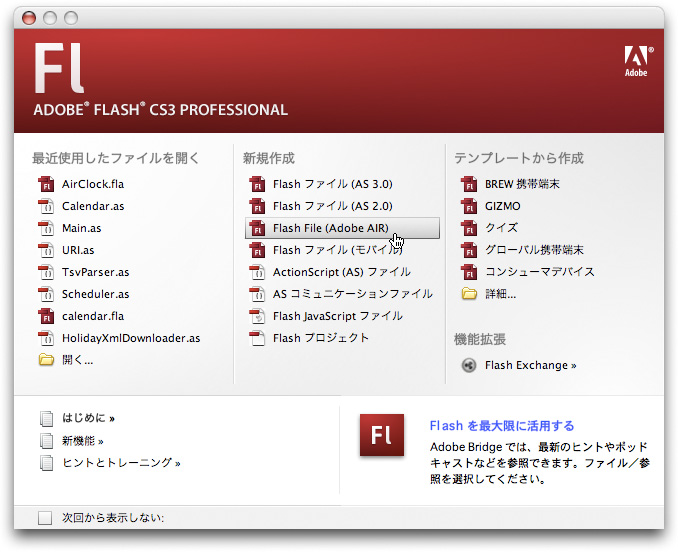Image resolution: width=678 pixels, height=552 pixels.
Task: Click the GIZMO template icon
Action: (469, 206)
